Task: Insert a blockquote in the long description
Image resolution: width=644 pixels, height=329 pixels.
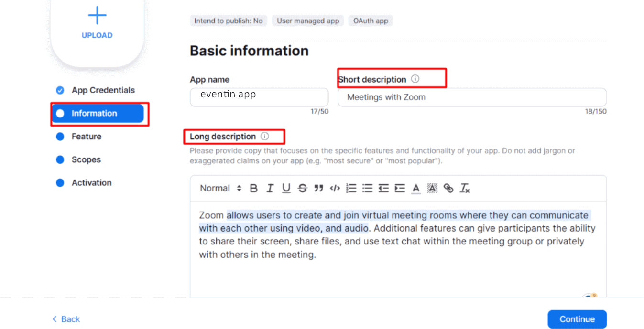Action: pos(318,188)
